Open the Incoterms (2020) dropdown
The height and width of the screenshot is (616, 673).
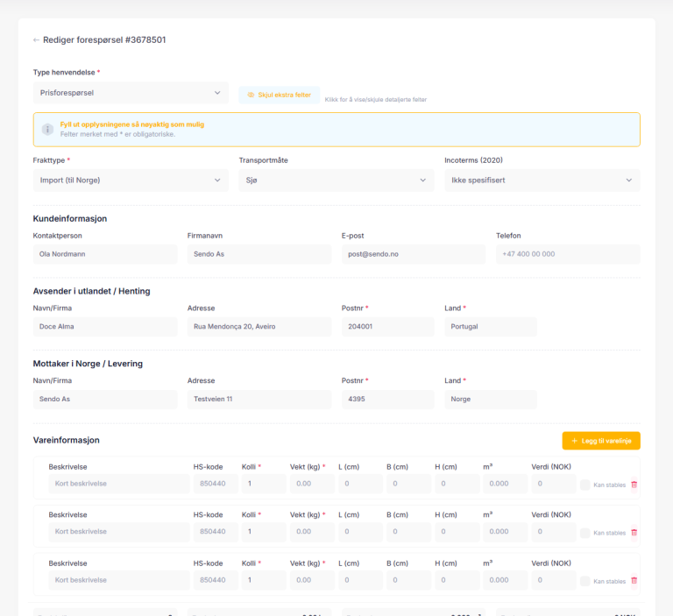pyautogui.click(x=542, y=181)
